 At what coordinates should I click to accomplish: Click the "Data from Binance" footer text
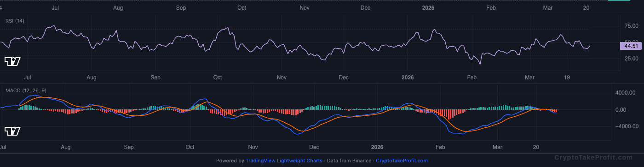tap(349, 161)
